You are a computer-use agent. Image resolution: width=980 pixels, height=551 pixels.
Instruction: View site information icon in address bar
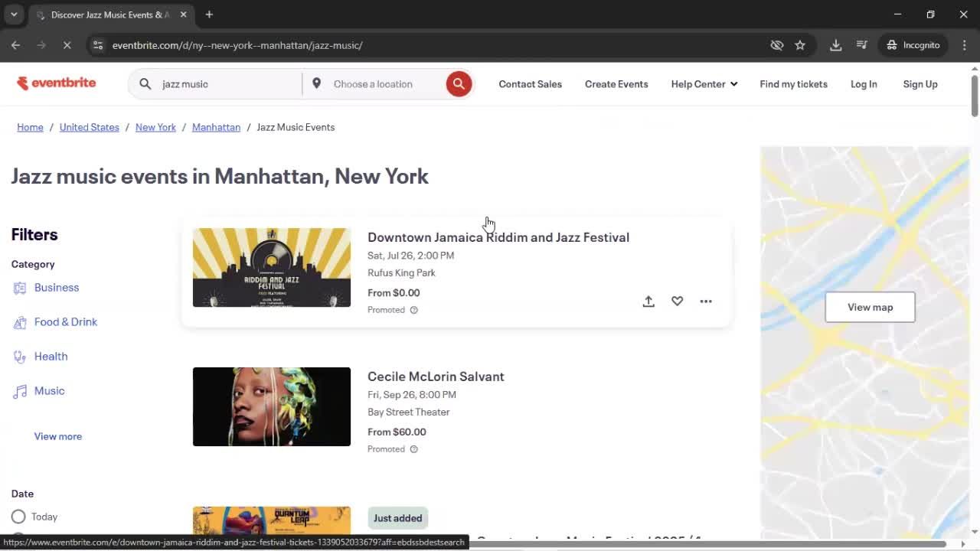pyautogui.click(x=98, y=45)
